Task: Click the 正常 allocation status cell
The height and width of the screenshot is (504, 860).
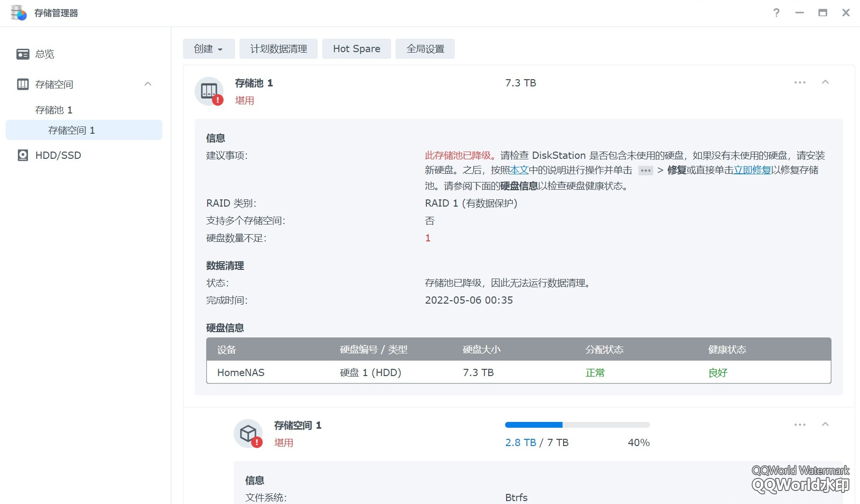Action: (595, 373)
